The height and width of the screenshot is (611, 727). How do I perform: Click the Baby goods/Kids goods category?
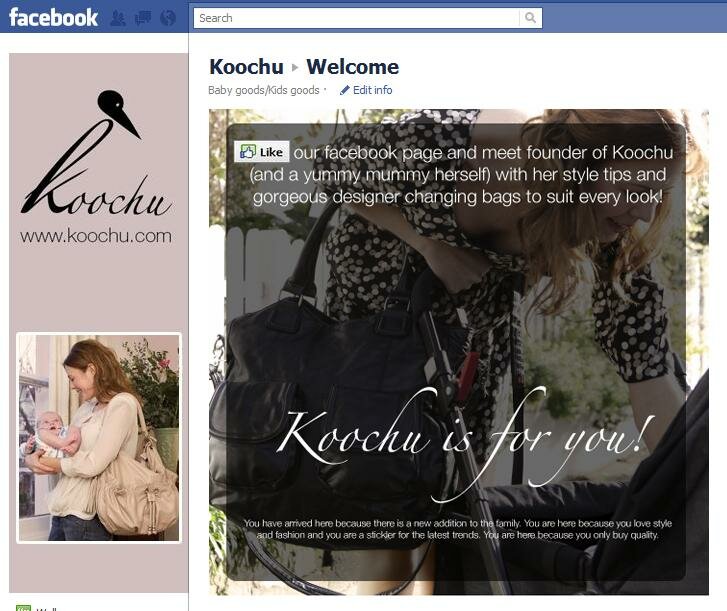pos(263,90)
